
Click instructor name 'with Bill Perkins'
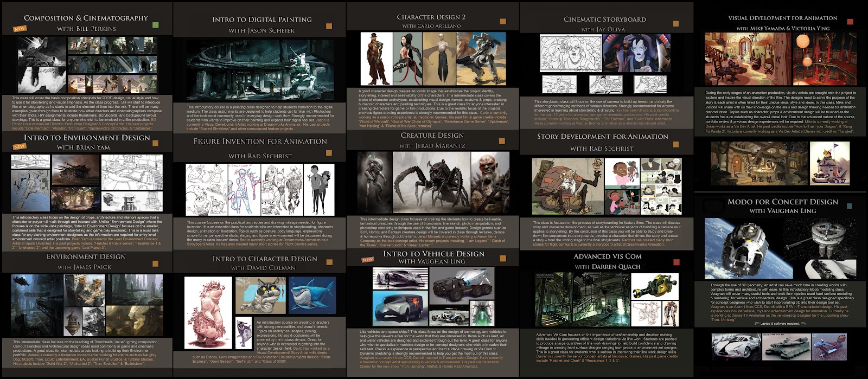point(87,29)
